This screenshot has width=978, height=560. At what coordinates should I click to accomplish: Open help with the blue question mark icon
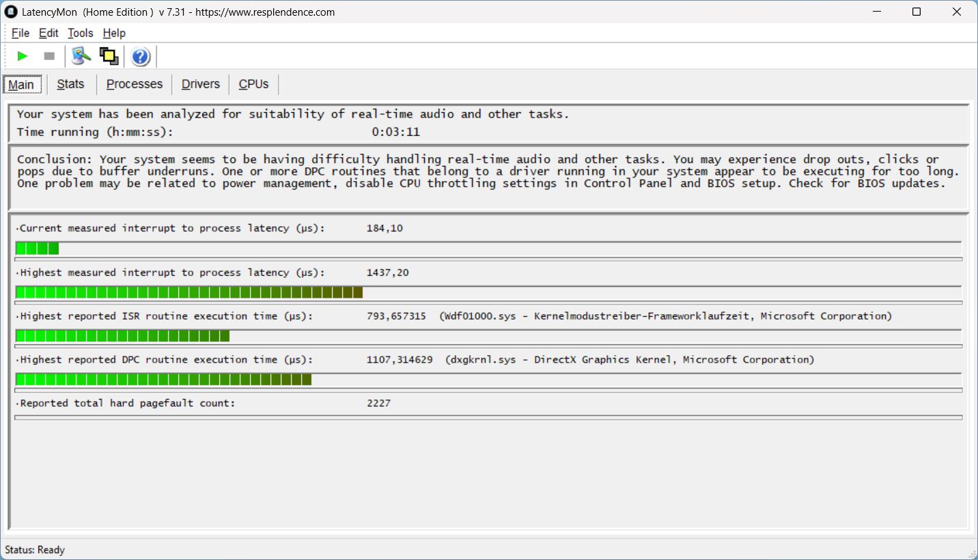141,56
